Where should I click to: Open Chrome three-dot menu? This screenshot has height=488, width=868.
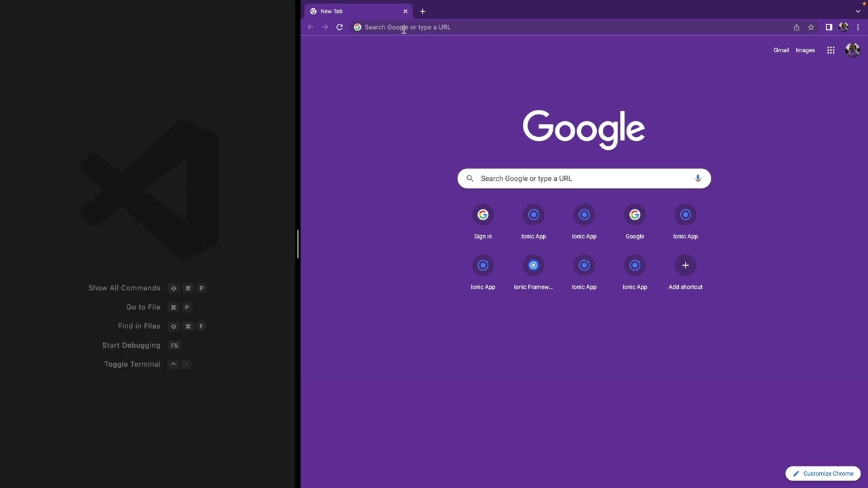858,27
